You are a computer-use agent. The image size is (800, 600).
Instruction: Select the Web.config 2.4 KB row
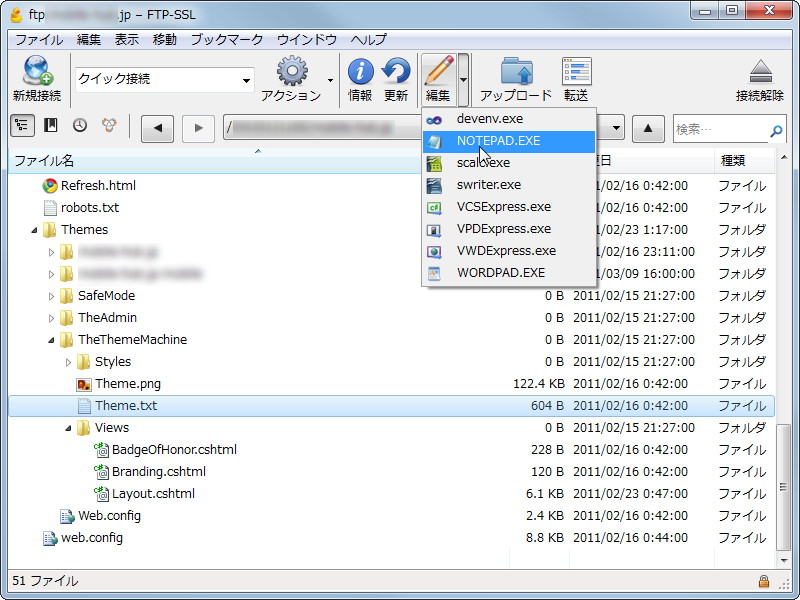(391, 516)
